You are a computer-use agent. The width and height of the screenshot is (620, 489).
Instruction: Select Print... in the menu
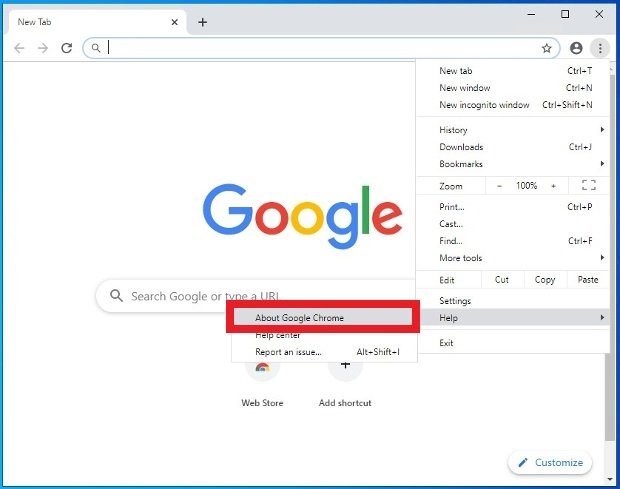point(513,207)
